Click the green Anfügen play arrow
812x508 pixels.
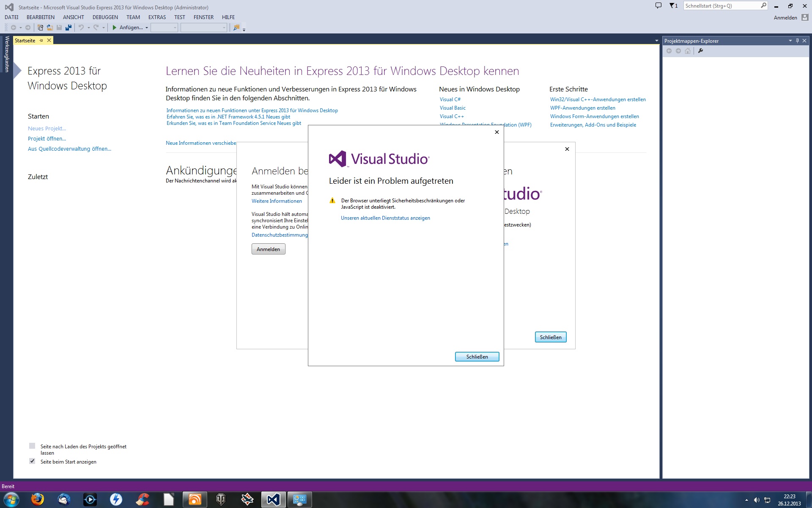coord(114,28)
